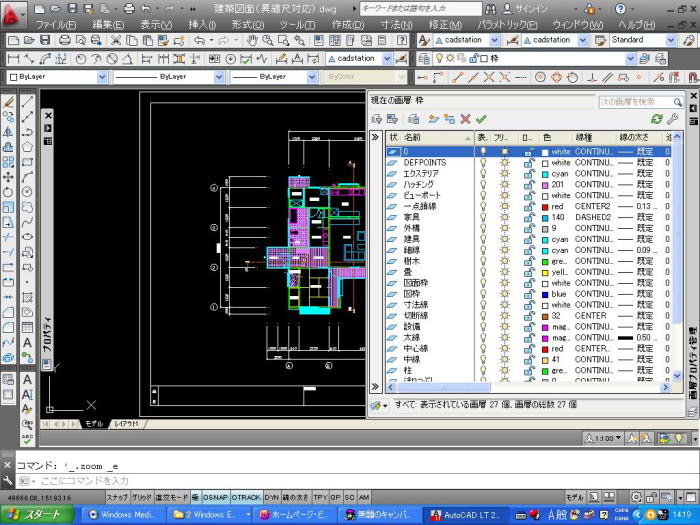Click the サインイン sign-in button

[x=525, y=8]
